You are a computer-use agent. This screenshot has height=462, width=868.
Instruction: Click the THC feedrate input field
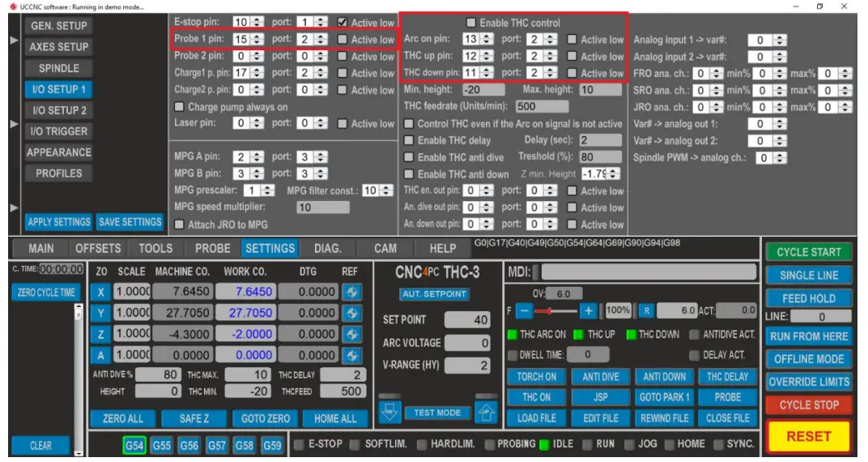click(x=542, y=106)
